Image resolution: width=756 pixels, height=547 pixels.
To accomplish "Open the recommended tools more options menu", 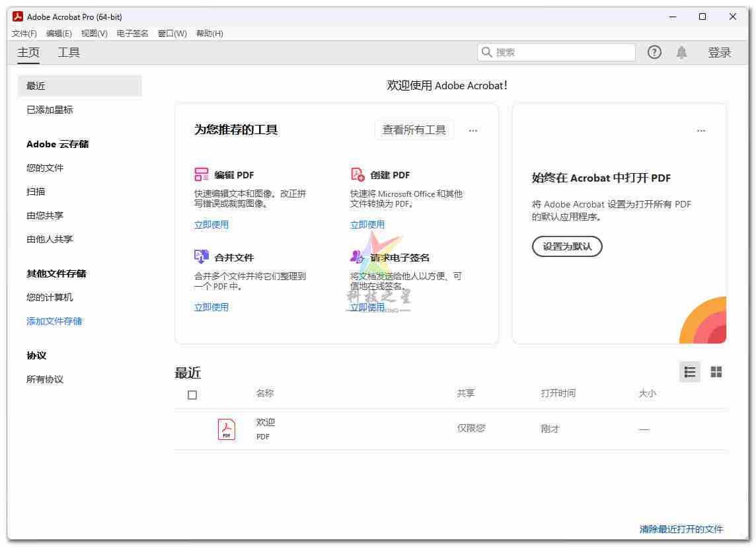I will 473,130.
